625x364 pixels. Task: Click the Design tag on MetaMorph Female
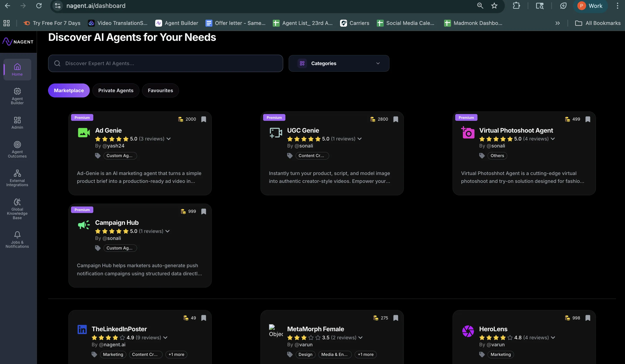[x=305, y=355]
